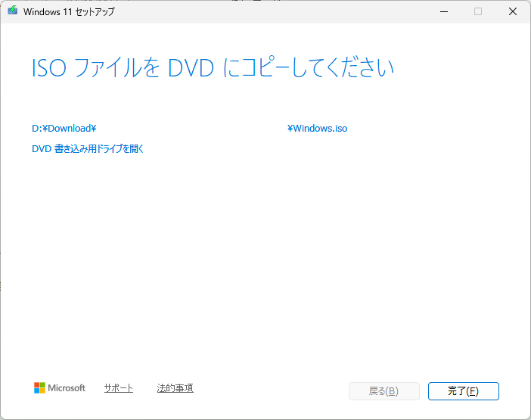Open the D:¥Download¥ ISO file location link
531x420 pixels.
click(64, 129)
